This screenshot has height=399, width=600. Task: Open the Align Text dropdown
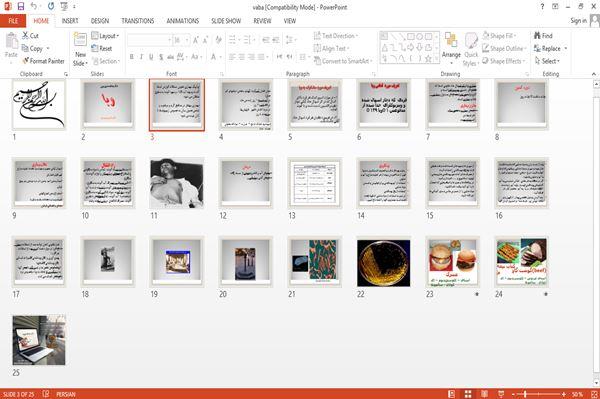tap(331, 48)
